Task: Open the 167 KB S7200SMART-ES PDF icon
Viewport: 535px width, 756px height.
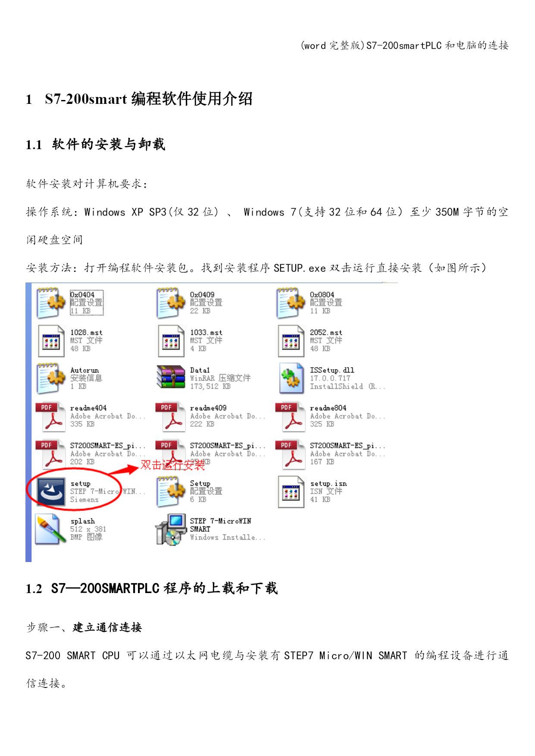Action: point(290,454)
